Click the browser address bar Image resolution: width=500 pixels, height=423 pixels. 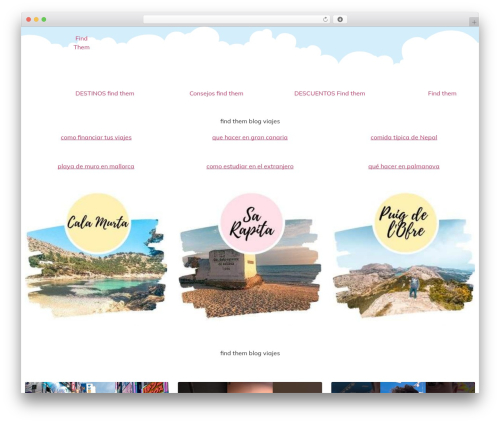[x=237, y=20]
